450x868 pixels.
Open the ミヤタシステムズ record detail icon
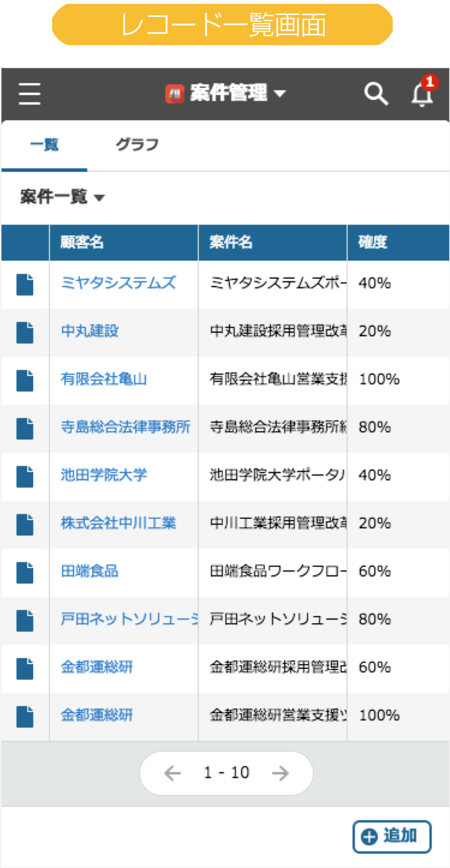(x=25, y=285)
